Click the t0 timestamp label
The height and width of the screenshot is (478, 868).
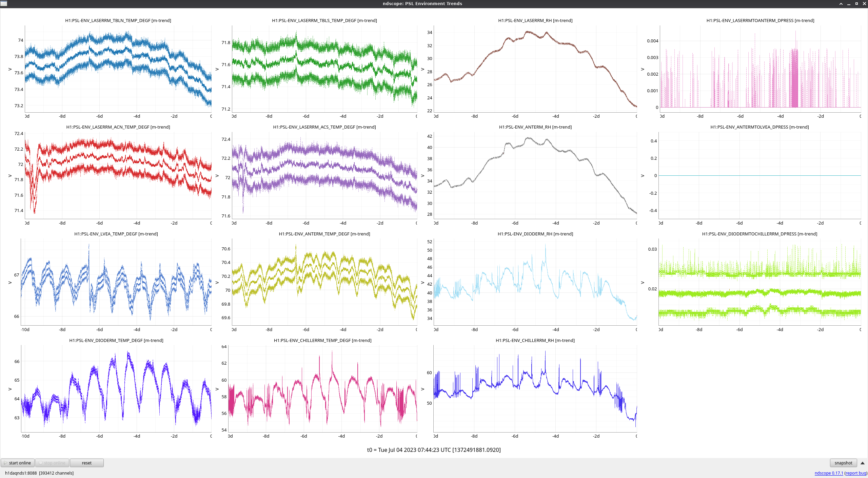point(434,450)
